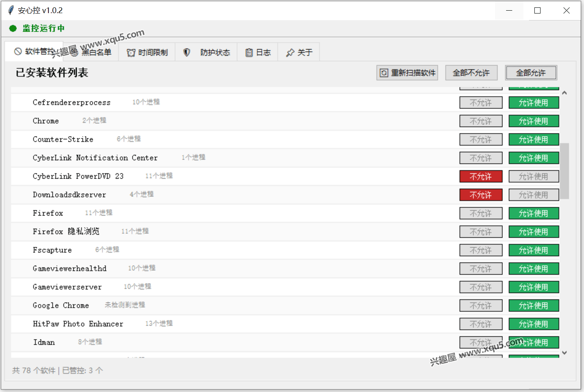Click 共 78 个软件 status bar text

[x=34, y=371]
